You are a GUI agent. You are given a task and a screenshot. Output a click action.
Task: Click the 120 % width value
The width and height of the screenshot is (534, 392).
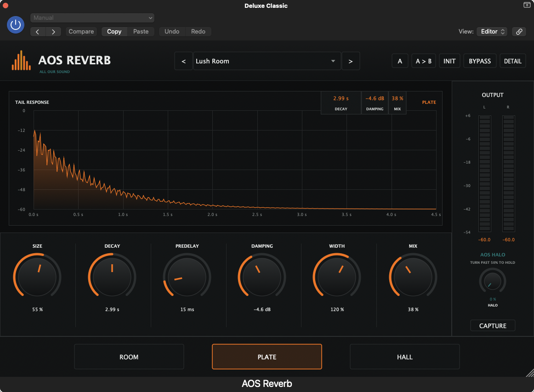[337, 309]
